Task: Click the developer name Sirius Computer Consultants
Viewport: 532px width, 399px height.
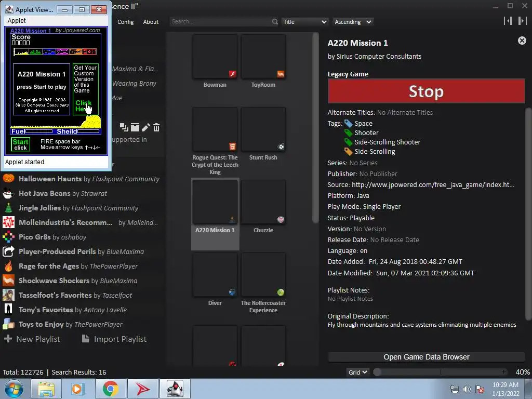Action: pyautogui.click(x=379, y=56)
